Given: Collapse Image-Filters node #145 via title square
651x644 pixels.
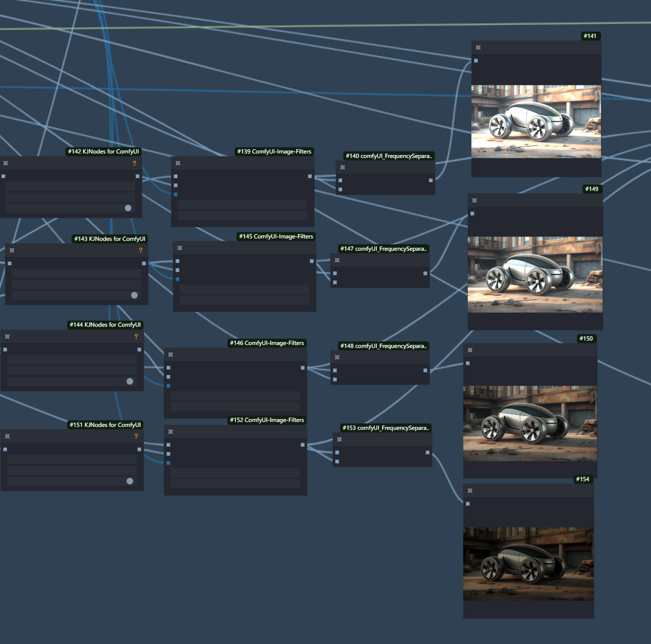Looking at the screenshot, I should coord(180,248).
